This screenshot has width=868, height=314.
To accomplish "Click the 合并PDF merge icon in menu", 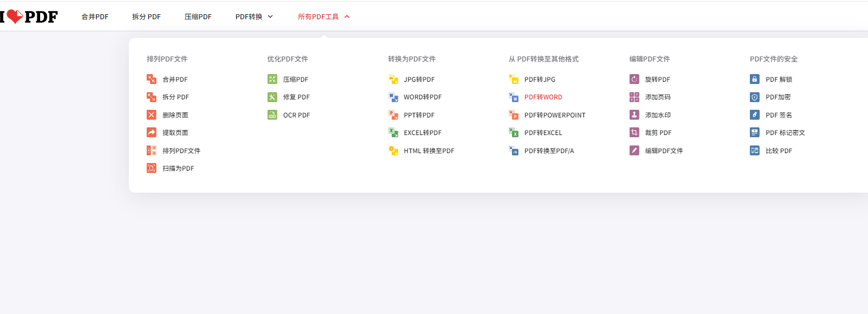I will (152, 79).
